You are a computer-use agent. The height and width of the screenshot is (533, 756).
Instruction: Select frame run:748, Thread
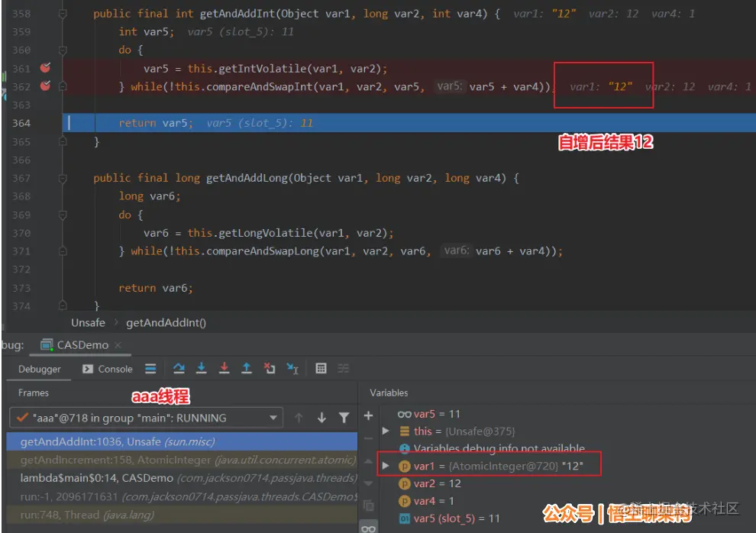pyautogui.click(x=182, y=515)
